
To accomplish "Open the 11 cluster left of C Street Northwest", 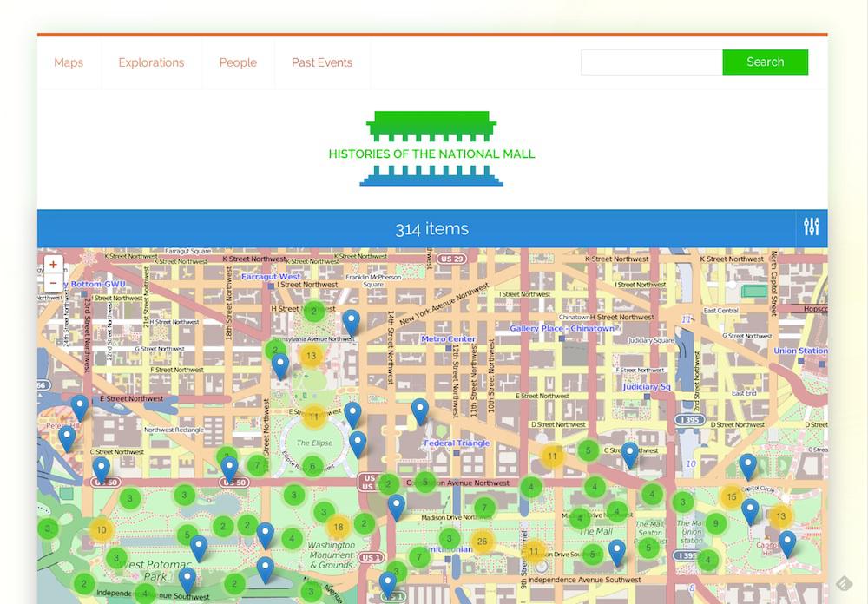I will pos(552,456).
